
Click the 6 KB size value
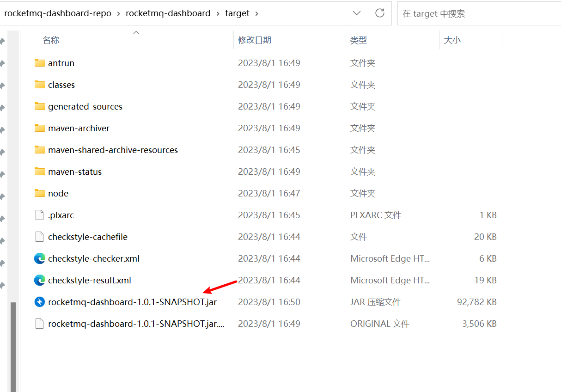click(x=488, y=258)
